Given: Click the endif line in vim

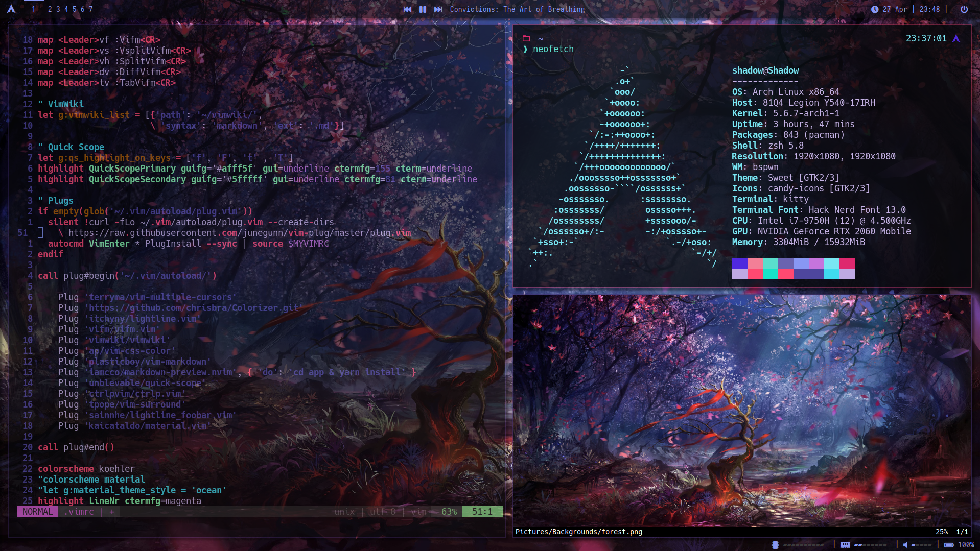Looking at the screenshot, I should pos(51,254).
